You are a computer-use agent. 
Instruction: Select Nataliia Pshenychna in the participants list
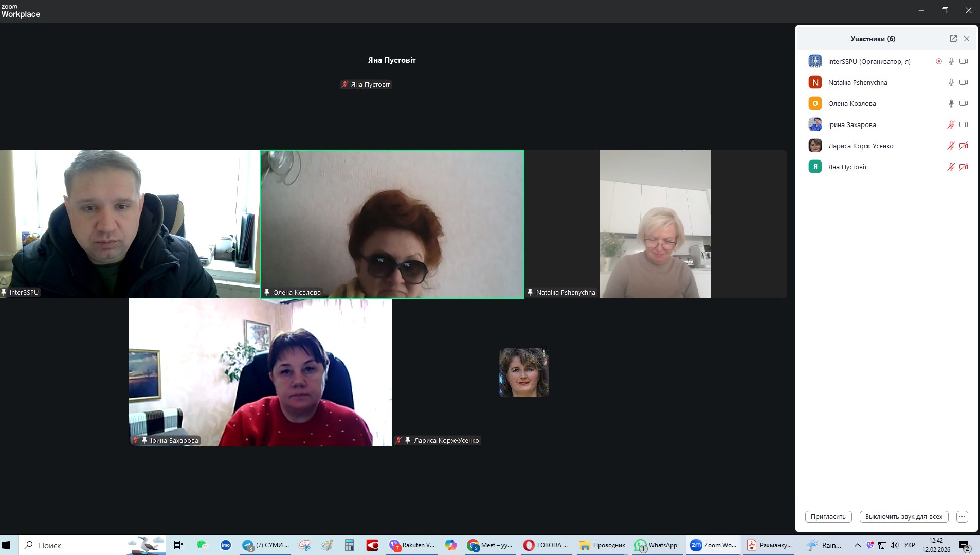point(857,82)
